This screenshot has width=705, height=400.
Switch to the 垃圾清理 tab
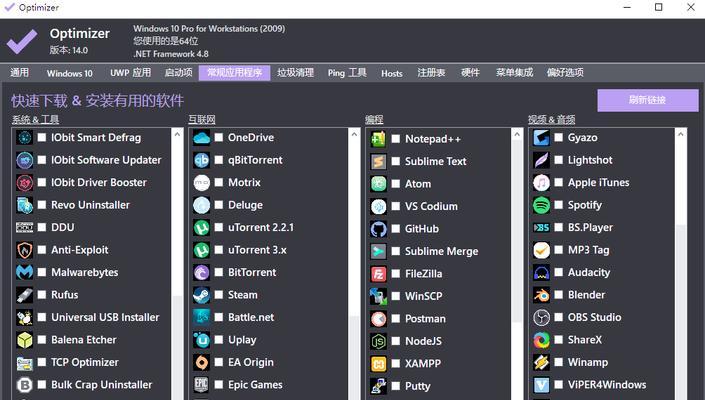pos(295,73)
